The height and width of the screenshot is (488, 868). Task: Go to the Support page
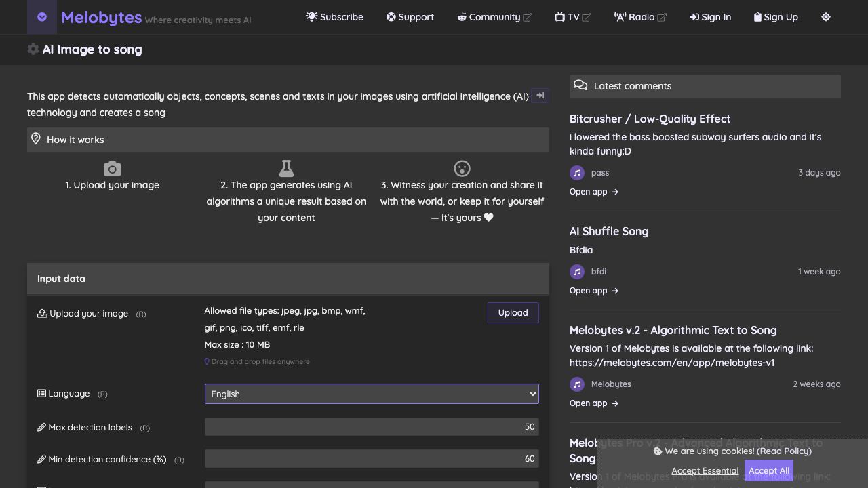tap(410, 17)
